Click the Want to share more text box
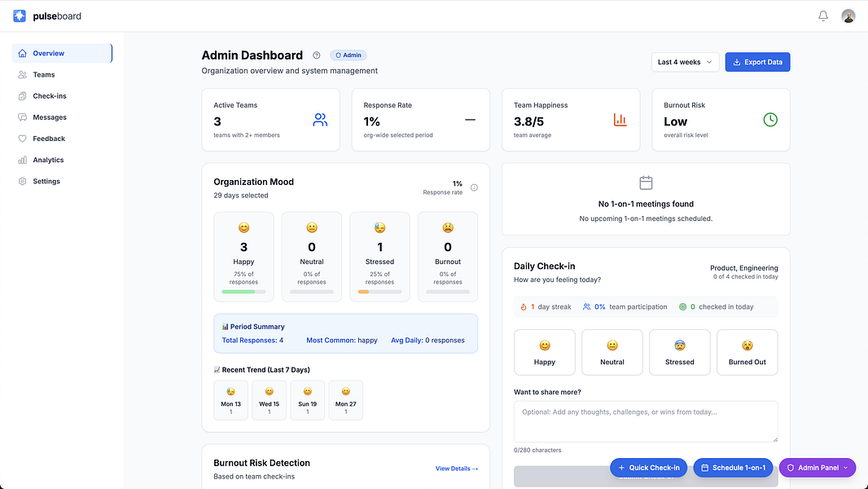 pos(646,421)
